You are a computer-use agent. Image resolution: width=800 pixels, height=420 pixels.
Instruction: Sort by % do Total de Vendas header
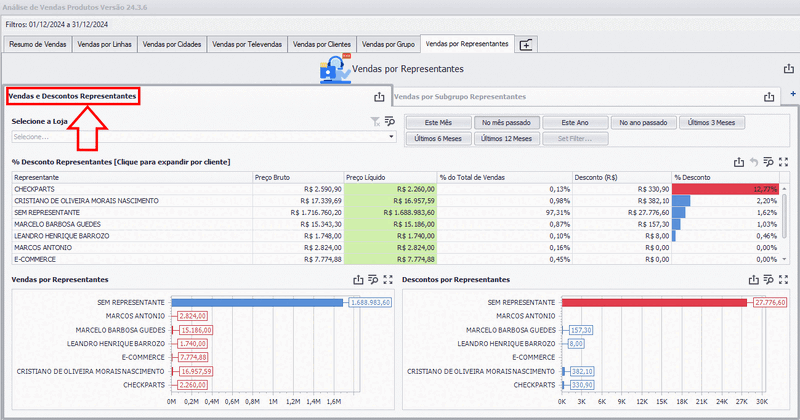[x=505, y=178]
